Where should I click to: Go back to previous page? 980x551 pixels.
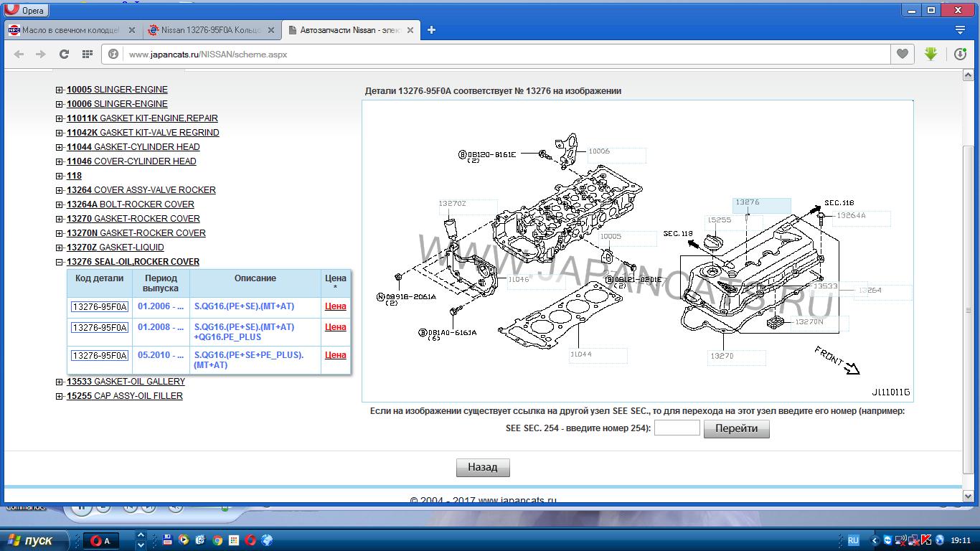19,54
